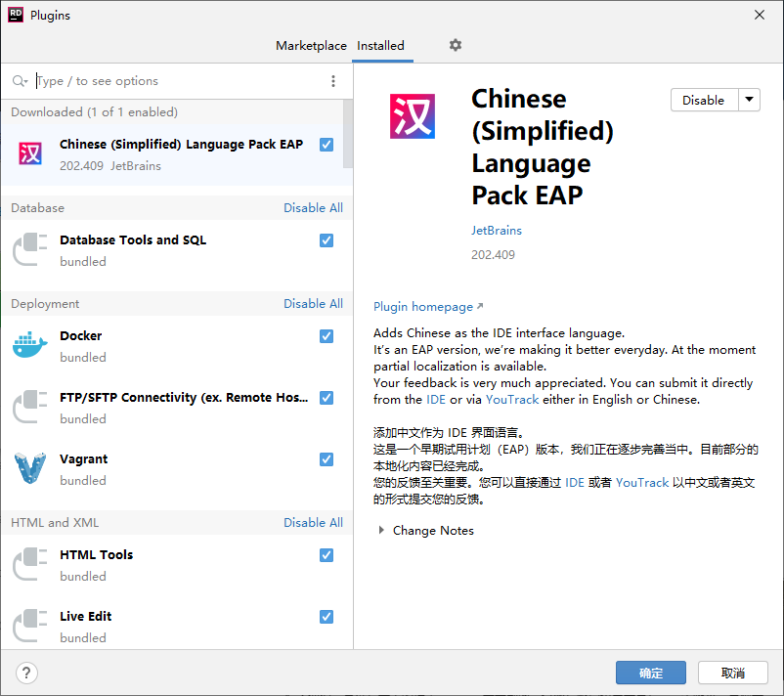
Task: Expand the Change Notes section
Action: (x=381, y=530)
